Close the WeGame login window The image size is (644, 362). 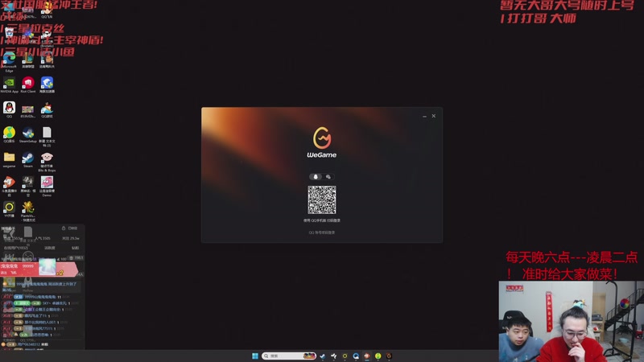pyautogui.click(x=434, y=116)
